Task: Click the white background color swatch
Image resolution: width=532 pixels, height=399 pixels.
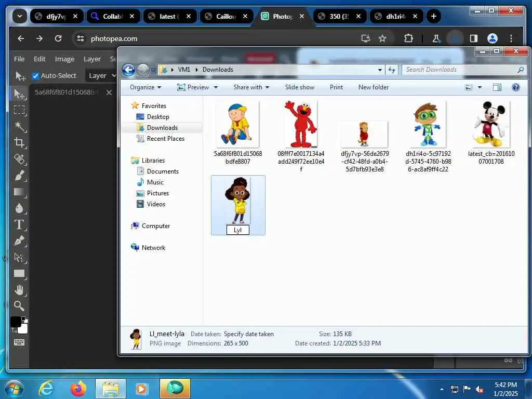Action: click(x=23, y=329)
